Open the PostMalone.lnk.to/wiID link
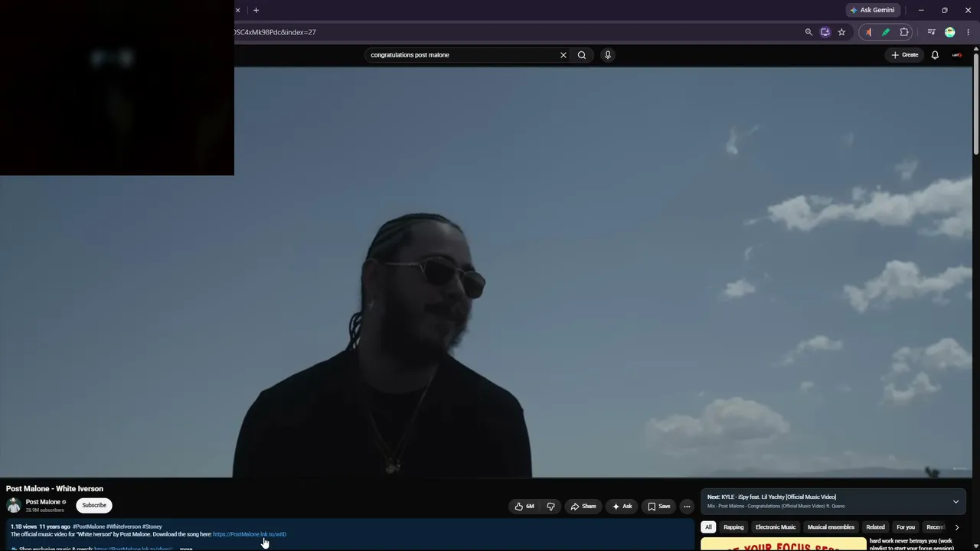The height and width of the screenshot is (551, 980). [250, 534]
